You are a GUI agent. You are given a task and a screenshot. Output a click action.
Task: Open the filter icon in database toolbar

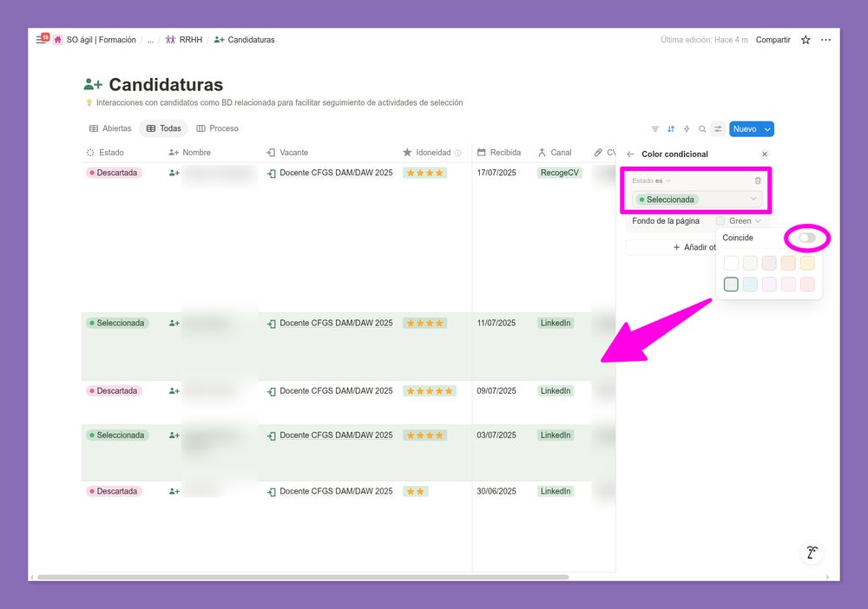[654, 129]
